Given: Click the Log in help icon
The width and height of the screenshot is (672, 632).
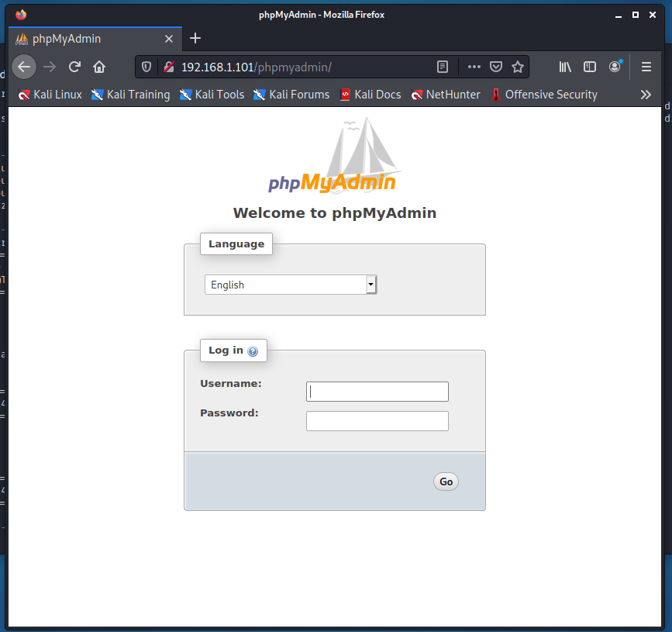Looking at the screenshot, I should [x=253, y=351].
